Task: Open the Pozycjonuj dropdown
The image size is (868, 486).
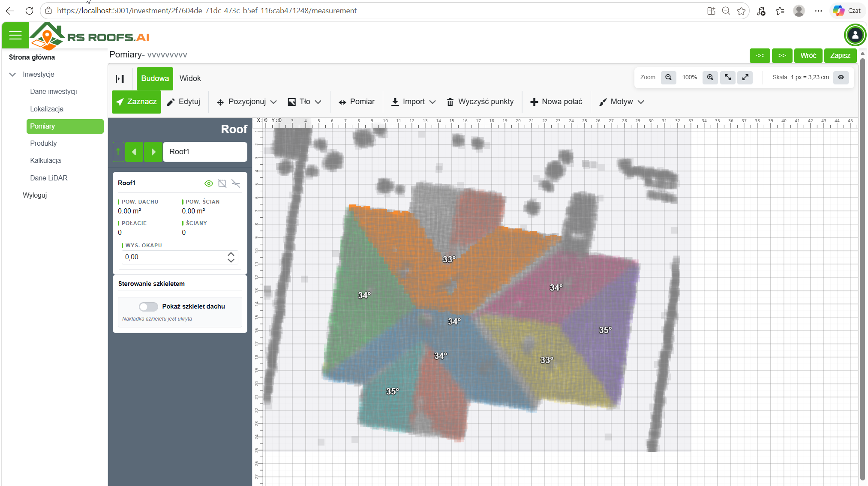Action: click(247, 102)
